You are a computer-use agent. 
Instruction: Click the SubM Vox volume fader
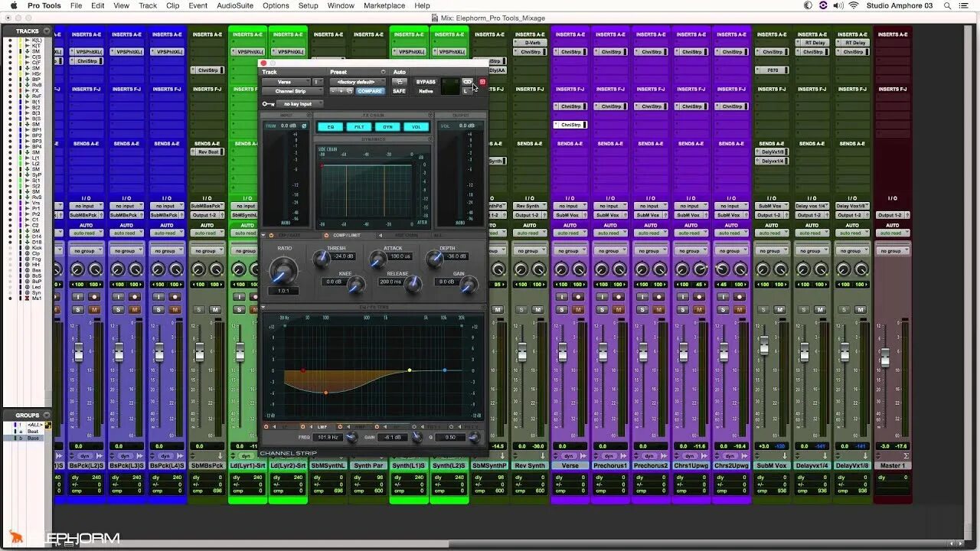pyautogui.click(x=763, y=344)
